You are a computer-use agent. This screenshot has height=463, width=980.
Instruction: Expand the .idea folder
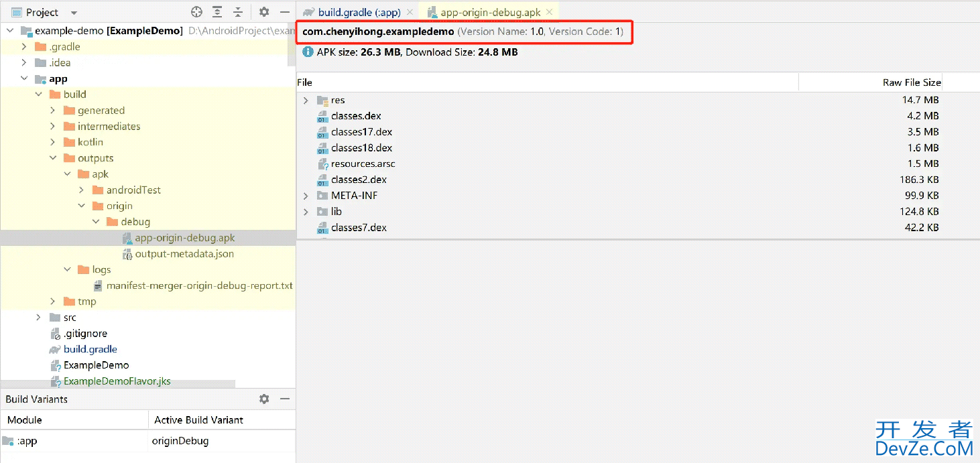click(24, 63)
